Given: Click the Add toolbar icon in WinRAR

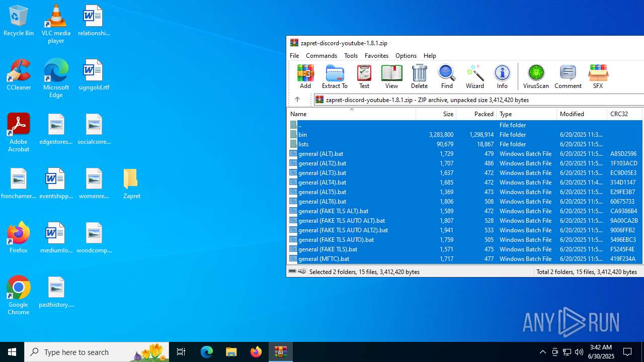Looking at the screenshot, I should tap(305, 77).
